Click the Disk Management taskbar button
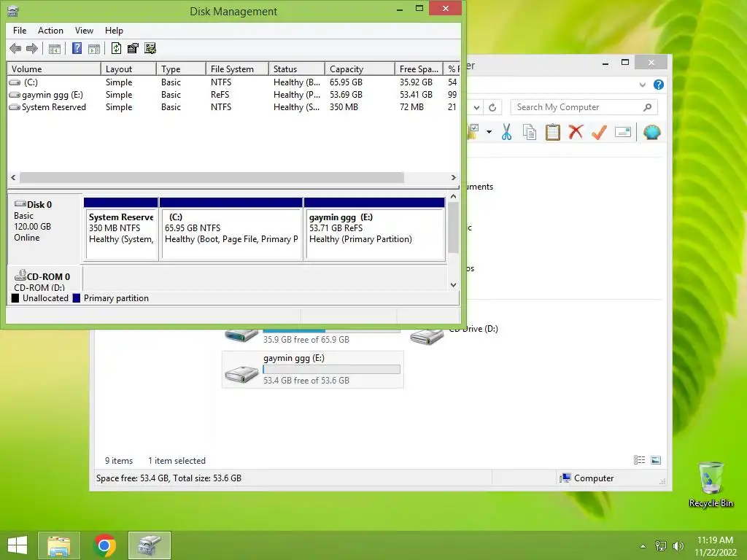 pos(150,545)
